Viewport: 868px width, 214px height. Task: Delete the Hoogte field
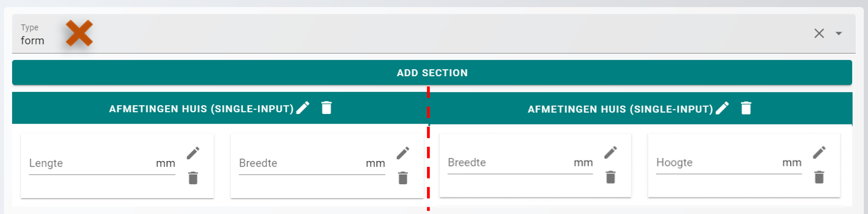(819, 177)
